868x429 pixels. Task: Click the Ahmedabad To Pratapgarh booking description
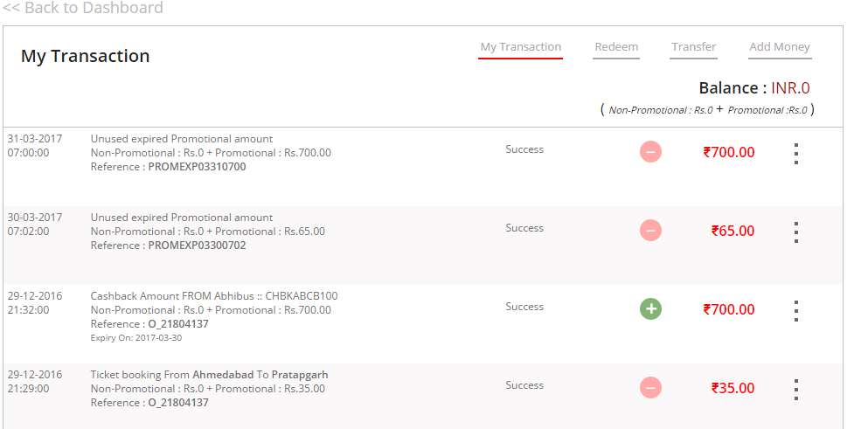pos(210,375)
